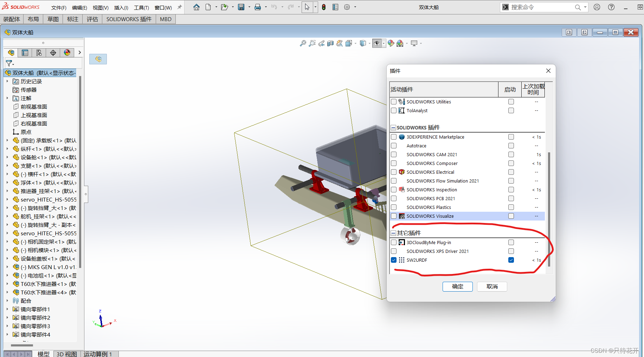This screenshot has height=357, width=644.
Task: Collapse the 其它插件 group
Action: pyautogui.click(x=394, y=233)
